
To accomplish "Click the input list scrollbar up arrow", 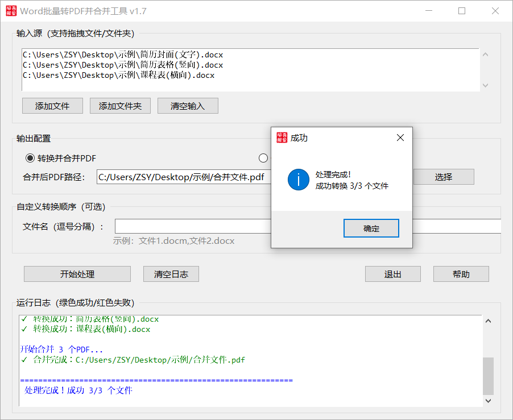I will [x=485, y=54].
